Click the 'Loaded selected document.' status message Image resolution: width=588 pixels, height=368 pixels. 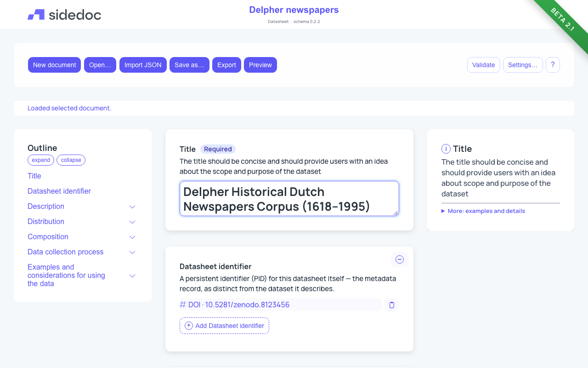(69, 108)
